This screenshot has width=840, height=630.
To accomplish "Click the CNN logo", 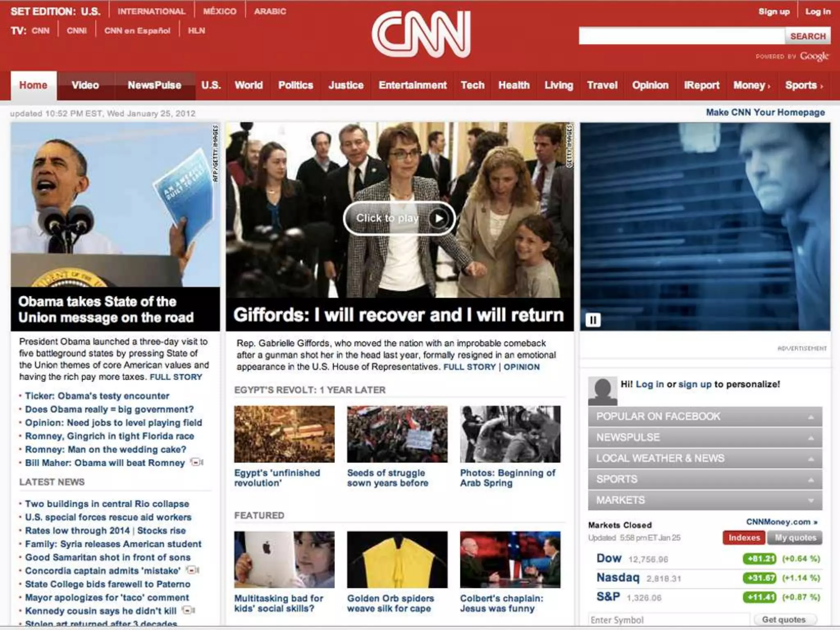I will pyautogui.click(x=421, y=34).
